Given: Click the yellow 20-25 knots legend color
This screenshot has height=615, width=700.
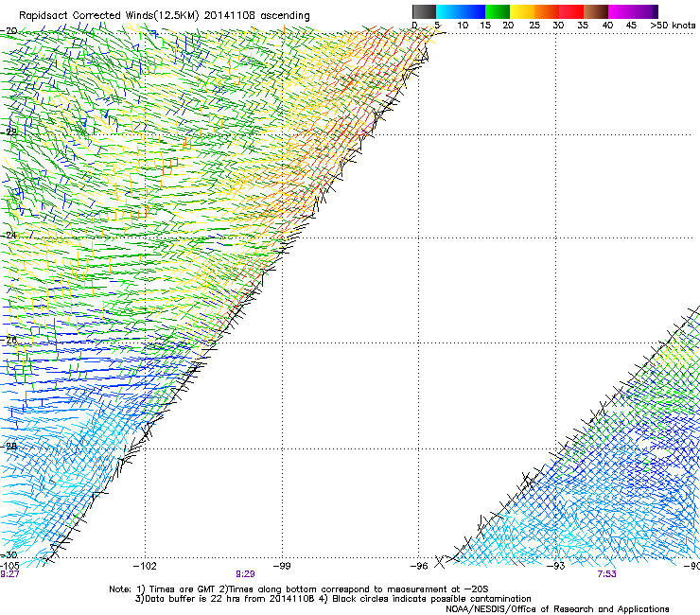Looking at the screenshot, I should coord(522,11).
